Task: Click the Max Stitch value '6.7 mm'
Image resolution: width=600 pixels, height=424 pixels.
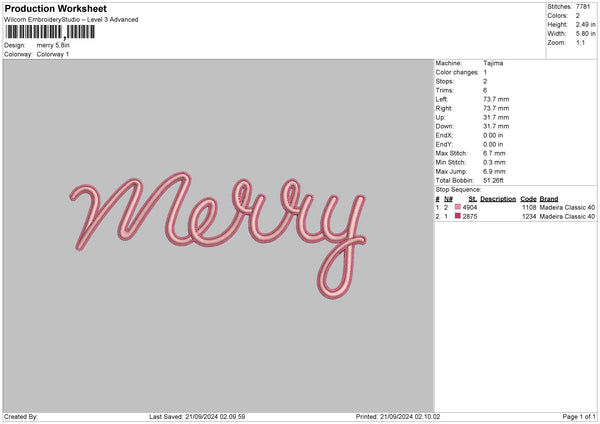Action: (x=494, y=153)
